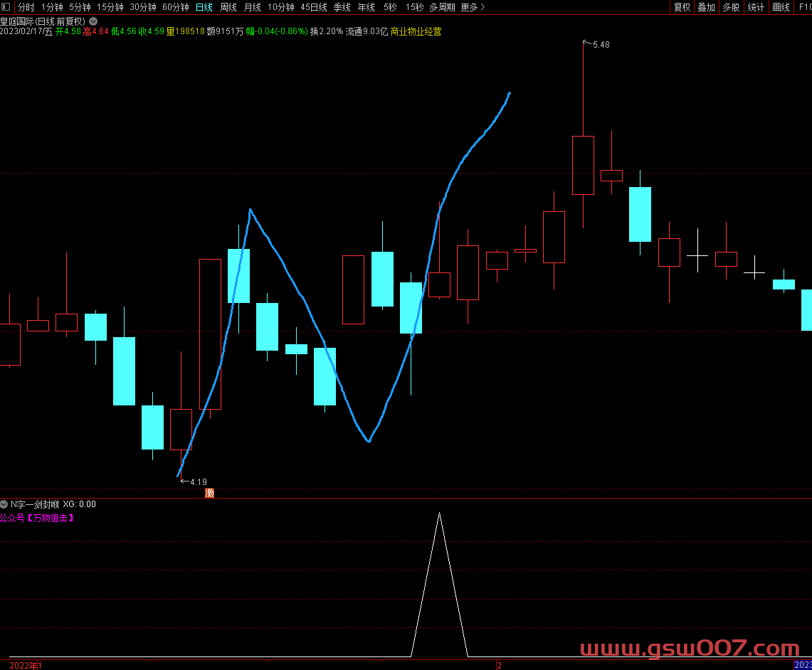Select the 月线 monthly period
This screenshot has height=670, width=812.
pyautogui.click(x=252, y=7)
